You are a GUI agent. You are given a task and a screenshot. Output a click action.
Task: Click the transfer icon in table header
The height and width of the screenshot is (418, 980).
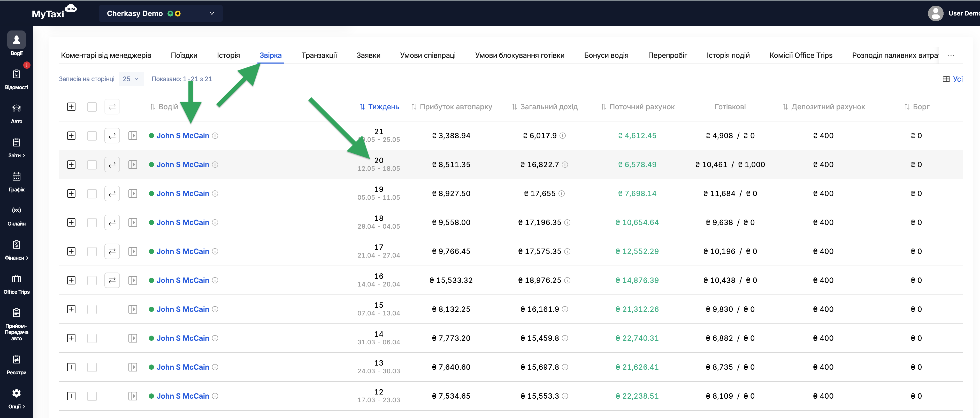coord(112,107)
